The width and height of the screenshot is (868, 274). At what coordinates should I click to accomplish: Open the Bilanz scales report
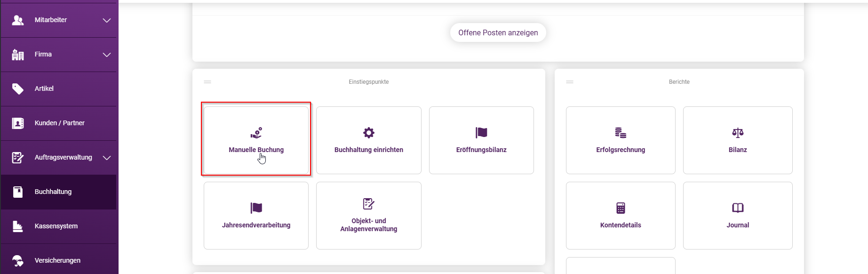click(738, 140)
